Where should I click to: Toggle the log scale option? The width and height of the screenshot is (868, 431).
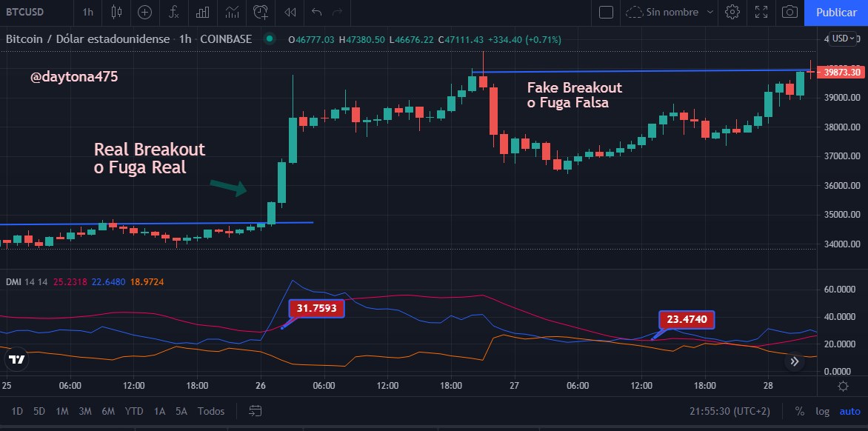pos(822,411)
